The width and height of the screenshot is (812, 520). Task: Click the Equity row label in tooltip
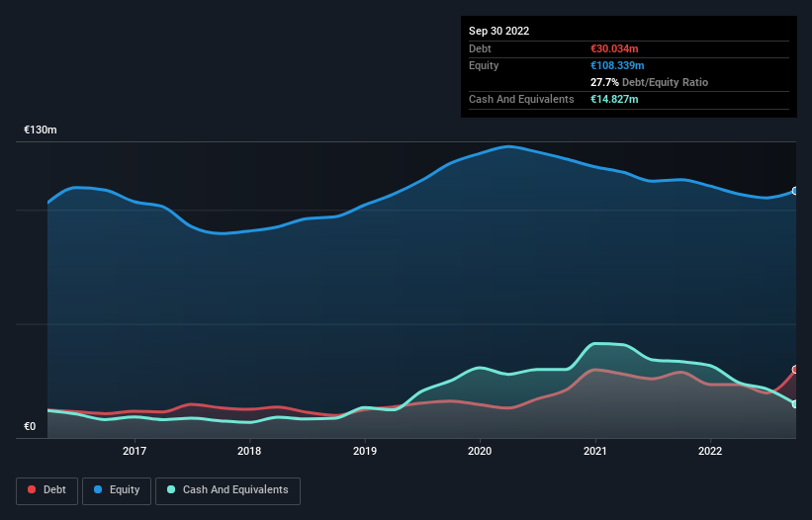(x=484, y=65)
